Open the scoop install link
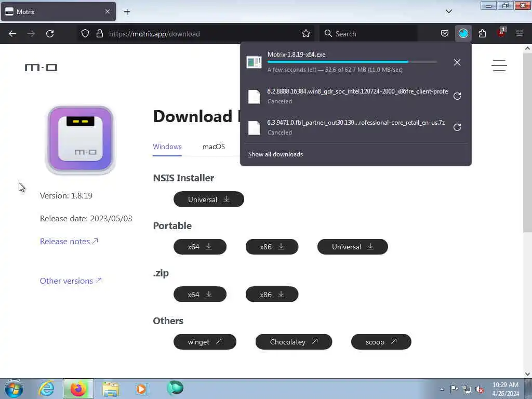 pos(381,342)
